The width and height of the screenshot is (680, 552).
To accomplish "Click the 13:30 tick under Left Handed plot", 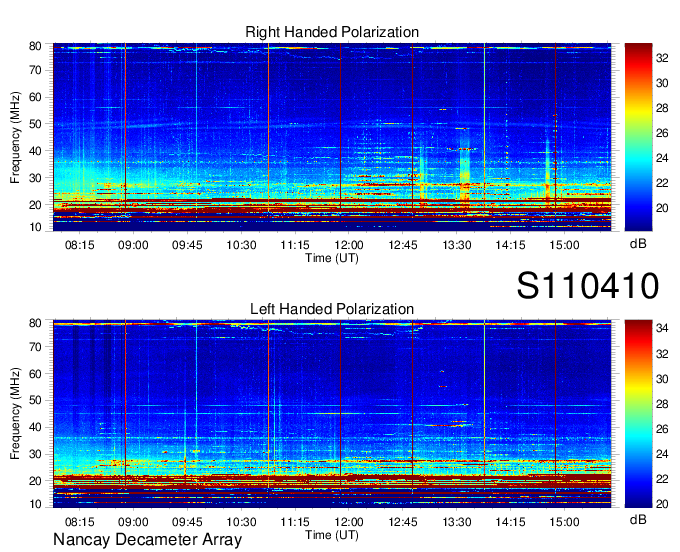I will [x=457, y=522].
